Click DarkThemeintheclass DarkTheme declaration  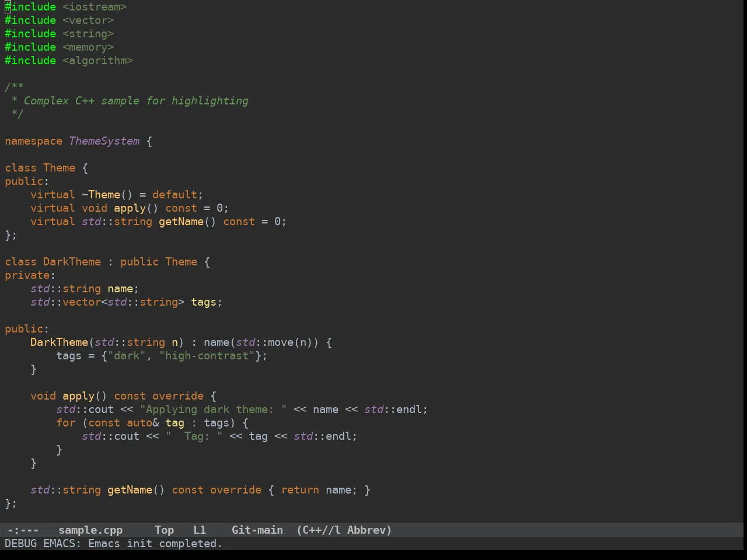coord(72,262)
